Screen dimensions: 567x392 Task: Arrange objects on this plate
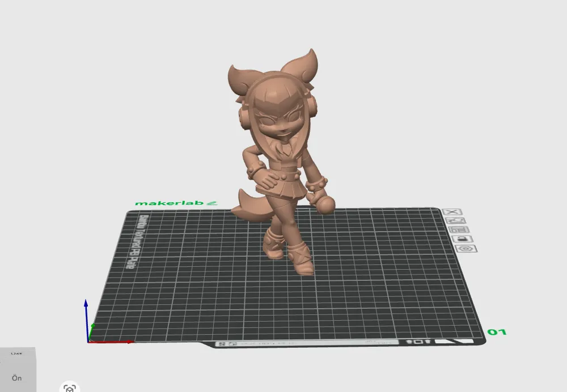[x=459, y=230]
